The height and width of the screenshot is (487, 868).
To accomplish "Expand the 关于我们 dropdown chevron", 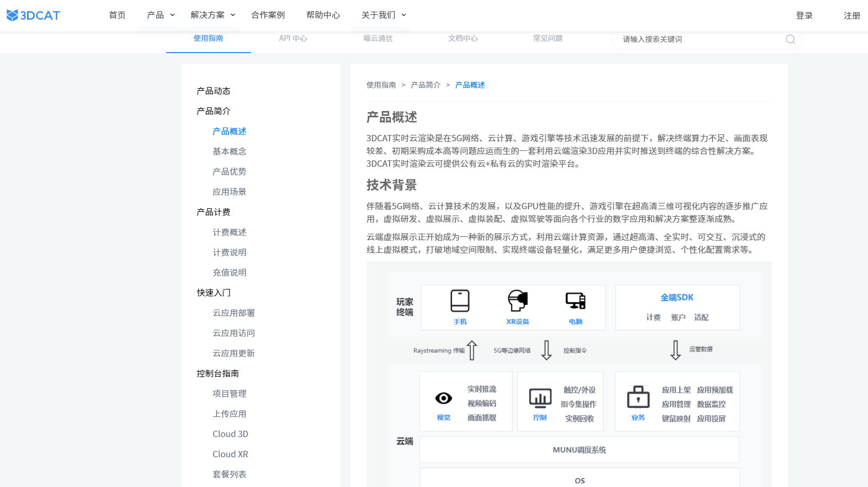I will click(404, 15).
